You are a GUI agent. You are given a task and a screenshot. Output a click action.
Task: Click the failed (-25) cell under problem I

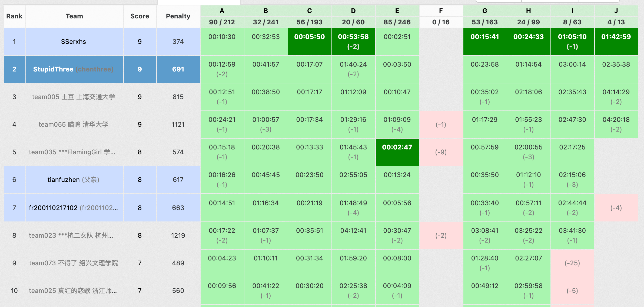point(572,263)
